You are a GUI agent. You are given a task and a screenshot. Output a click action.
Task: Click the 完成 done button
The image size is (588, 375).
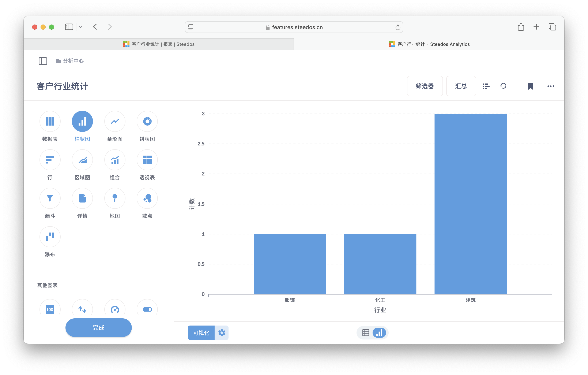click(98, 328)
